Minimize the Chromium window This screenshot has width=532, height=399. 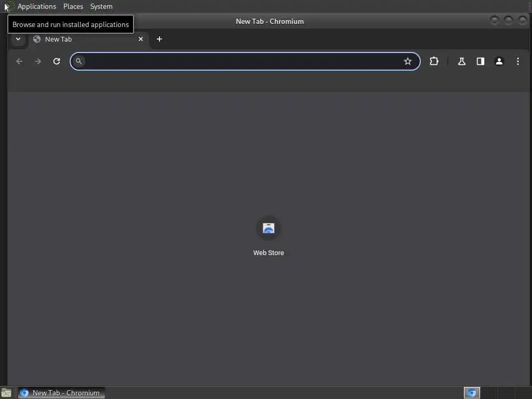click(495, 21)
